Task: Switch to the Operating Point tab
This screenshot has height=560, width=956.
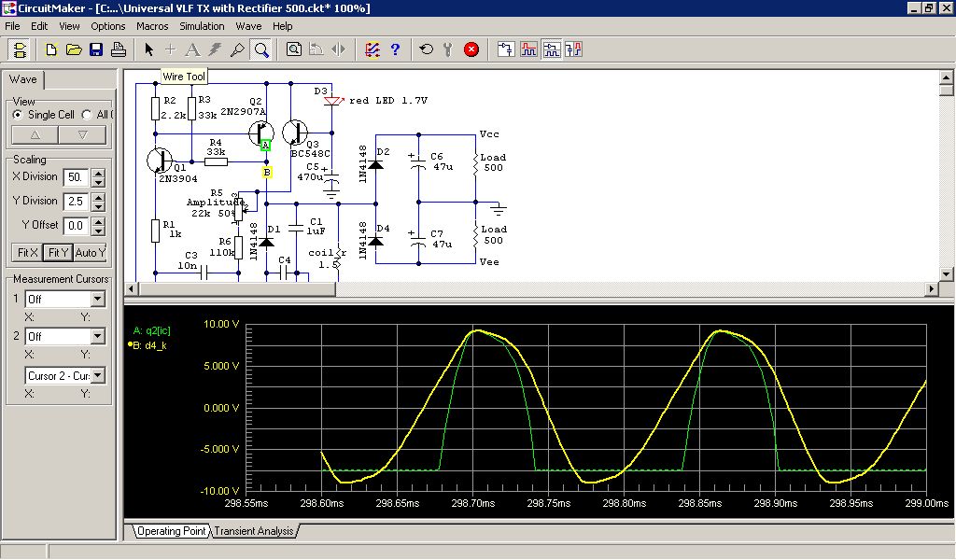Action: 170,531
